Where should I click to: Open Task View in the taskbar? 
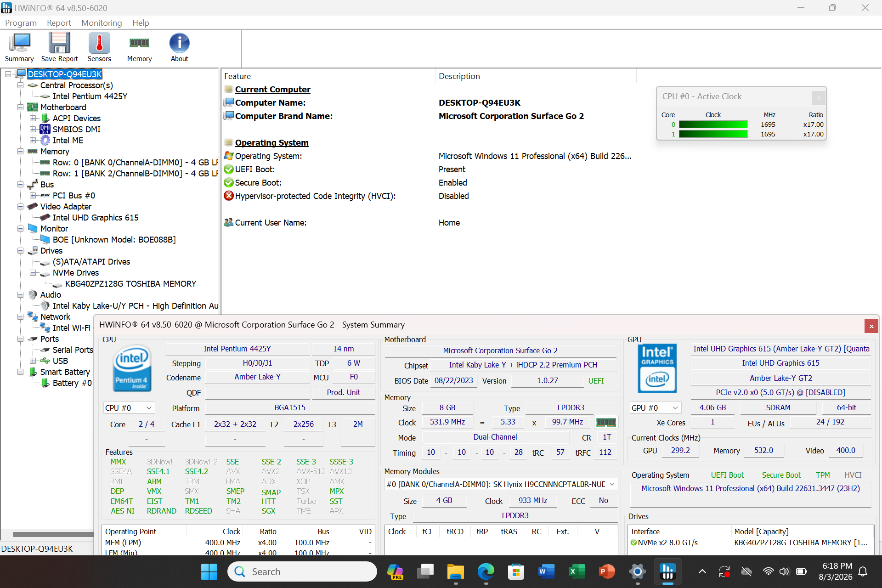[425, 571]
